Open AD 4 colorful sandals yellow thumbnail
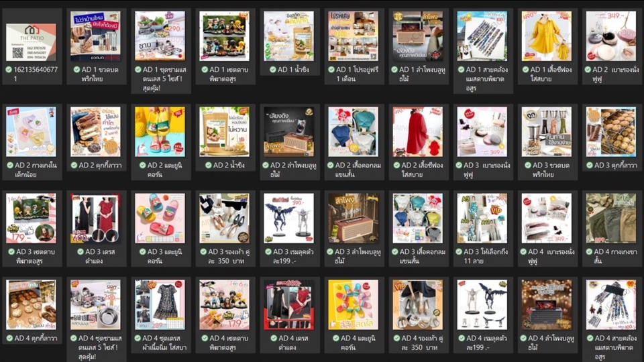Viewport: 644px width, 362px height. (354, 305)
